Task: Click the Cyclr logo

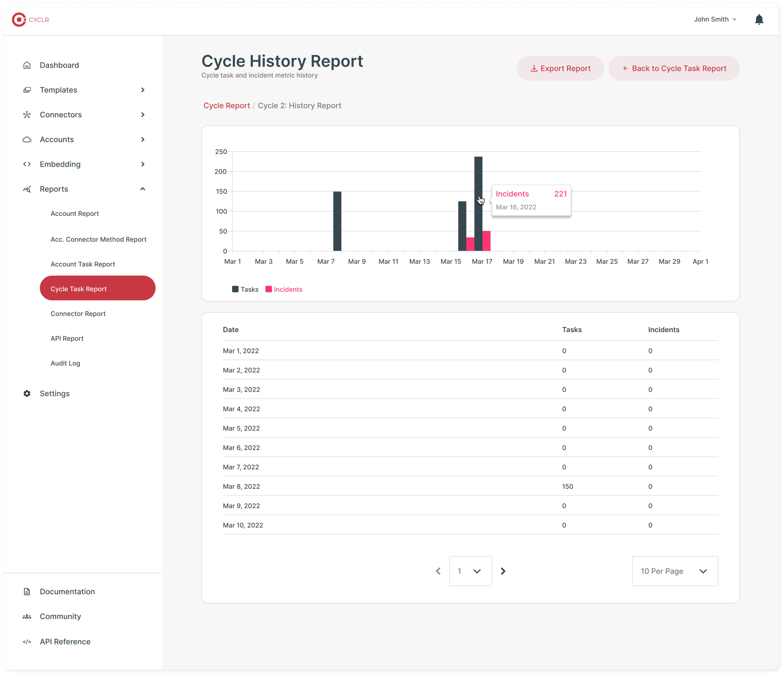Action: pyautogui.click(x=30, y=20)
